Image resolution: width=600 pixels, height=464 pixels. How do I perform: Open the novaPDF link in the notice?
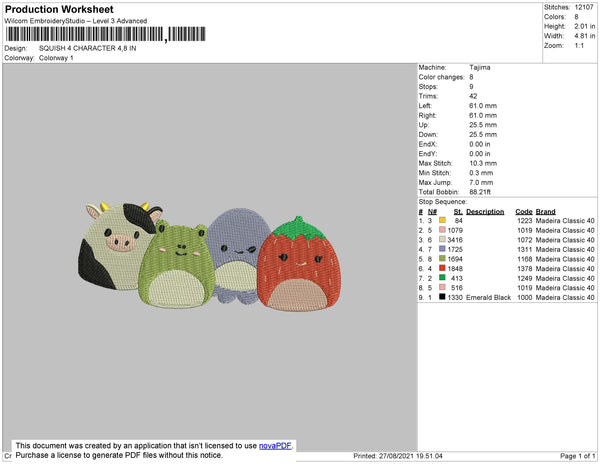pos(275,446)
